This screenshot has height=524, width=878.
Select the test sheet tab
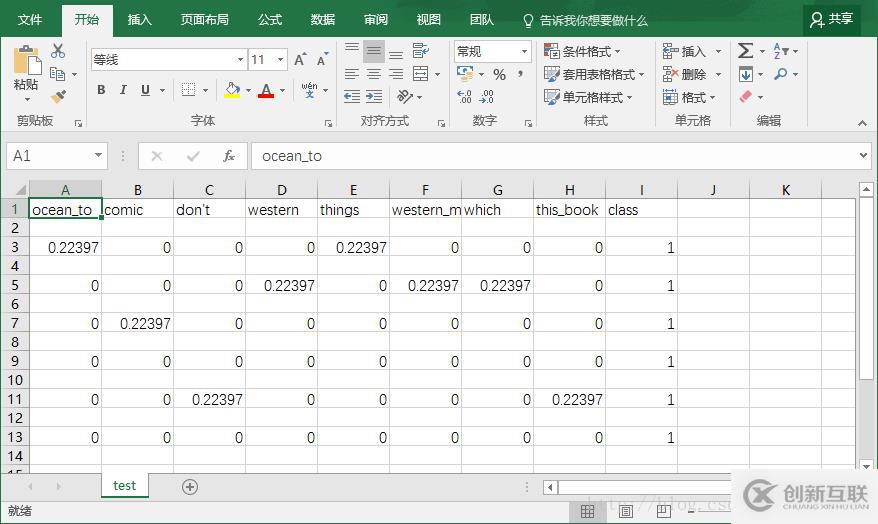point(124,485)
